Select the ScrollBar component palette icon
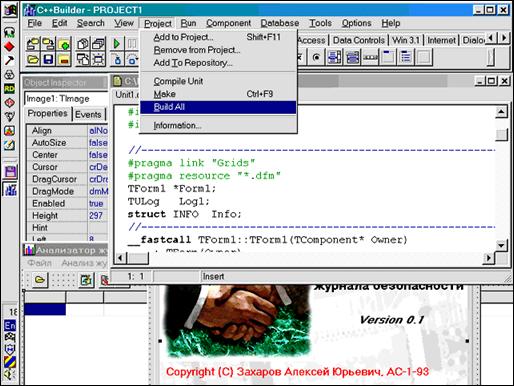This screenshot has width=514, height=386. point(370,57)
